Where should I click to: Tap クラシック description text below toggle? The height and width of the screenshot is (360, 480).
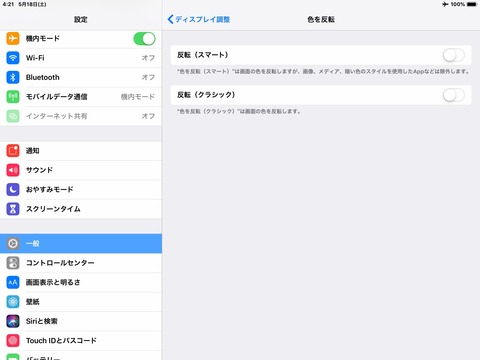239,111
